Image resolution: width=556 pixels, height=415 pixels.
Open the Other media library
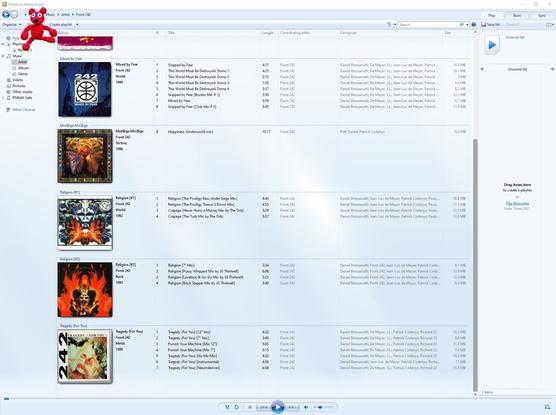click(x=22, y=92)
